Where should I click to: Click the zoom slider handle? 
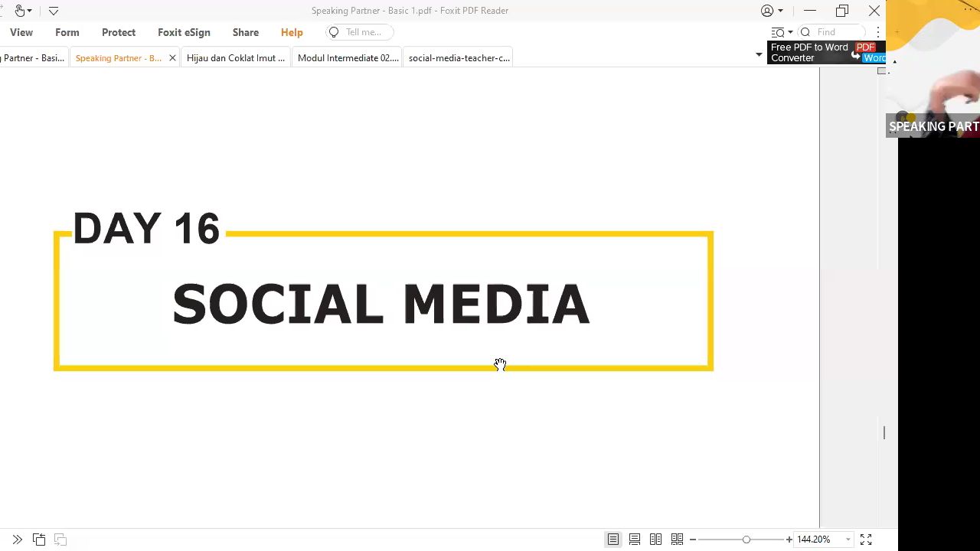pyautogui.click(x=746, y=540)
